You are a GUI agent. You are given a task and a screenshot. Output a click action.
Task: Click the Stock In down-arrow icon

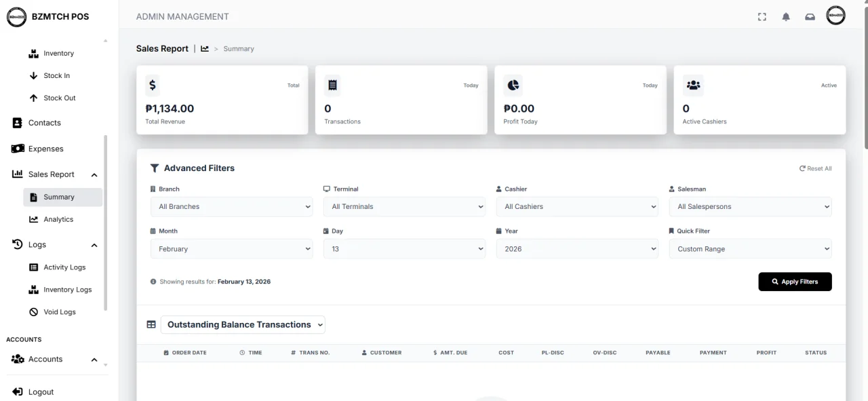coord(34,76)
